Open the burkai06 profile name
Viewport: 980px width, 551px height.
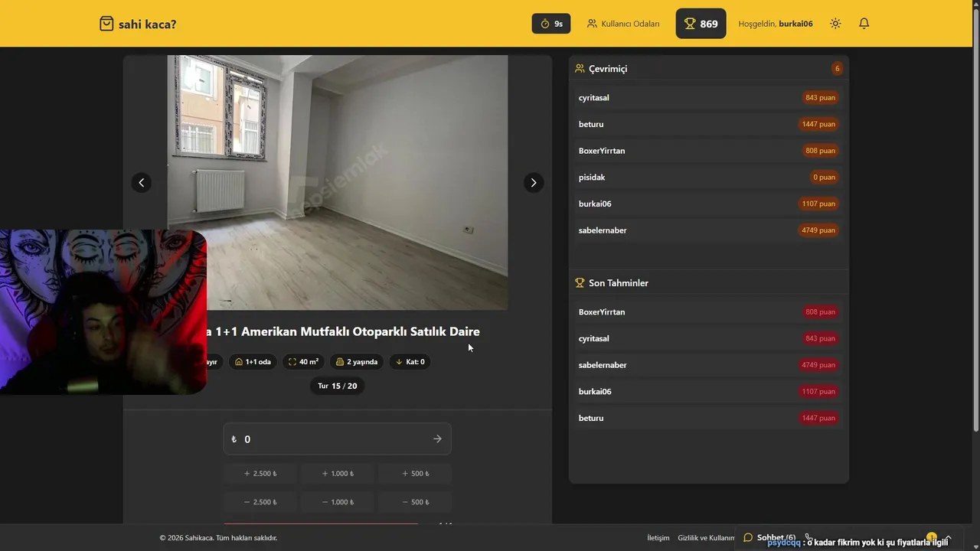click(x=795, y=24)
